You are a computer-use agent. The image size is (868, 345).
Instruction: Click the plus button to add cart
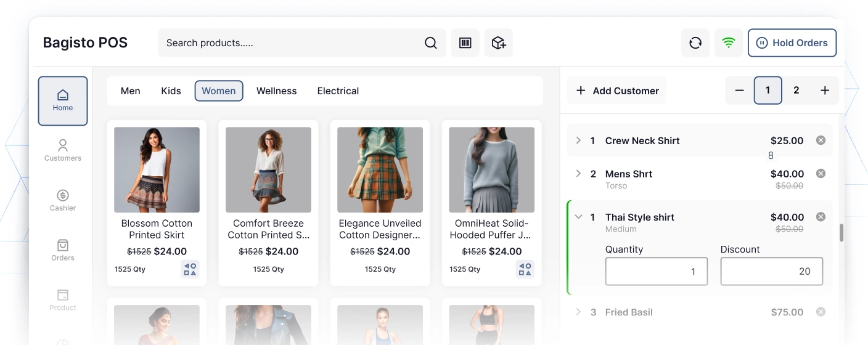[x=825, y=91]
